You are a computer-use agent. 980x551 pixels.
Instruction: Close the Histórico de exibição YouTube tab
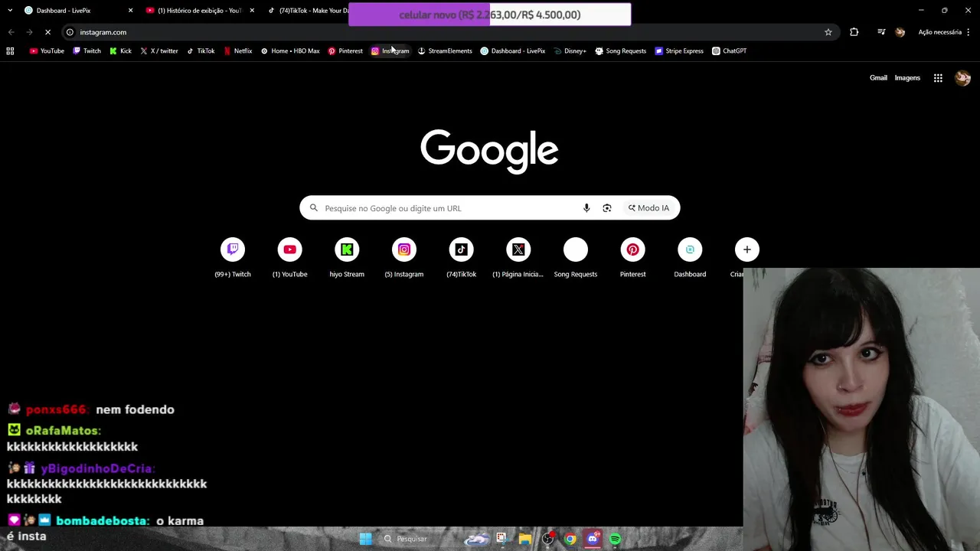[252, 11]
